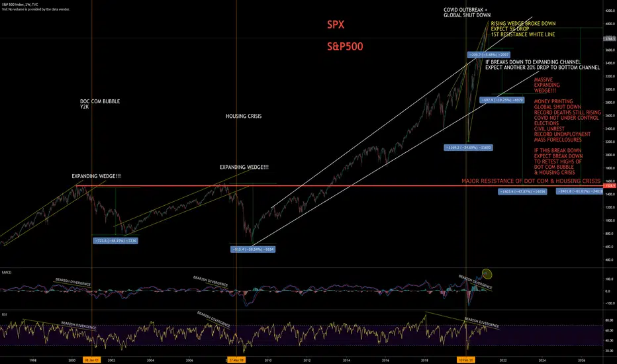Click the yellow circle highlight on MACD pane
Viewport: 617px width, 364px height.
(487, 274)
